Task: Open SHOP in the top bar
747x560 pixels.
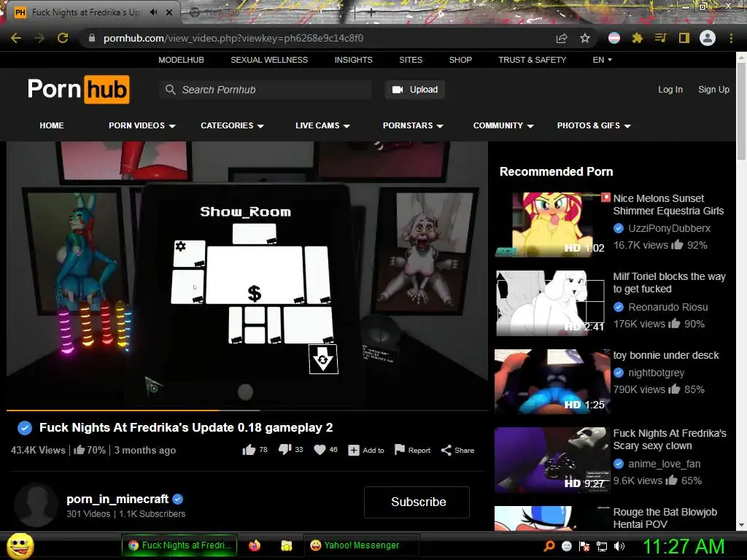Action: [460, 60]
